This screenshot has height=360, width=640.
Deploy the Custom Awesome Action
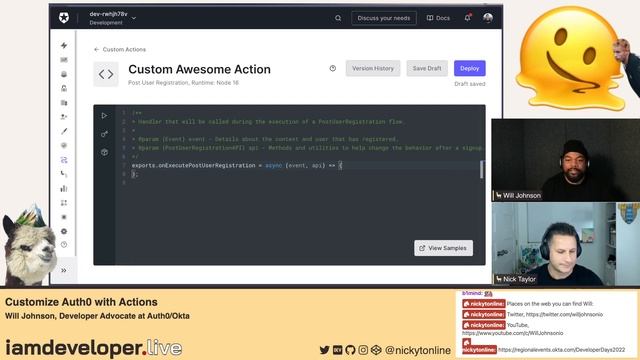click(470, 69)
